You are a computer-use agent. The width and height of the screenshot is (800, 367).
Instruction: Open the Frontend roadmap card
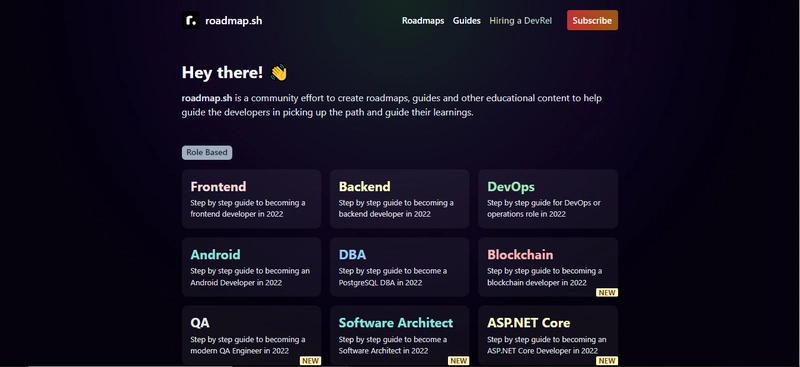click(x=252, y=199)
